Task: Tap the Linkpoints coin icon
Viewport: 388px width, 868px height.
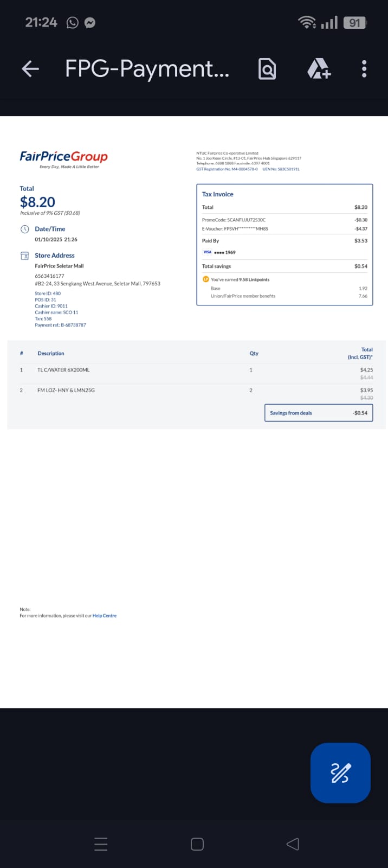Action: [x=205, y=279]
